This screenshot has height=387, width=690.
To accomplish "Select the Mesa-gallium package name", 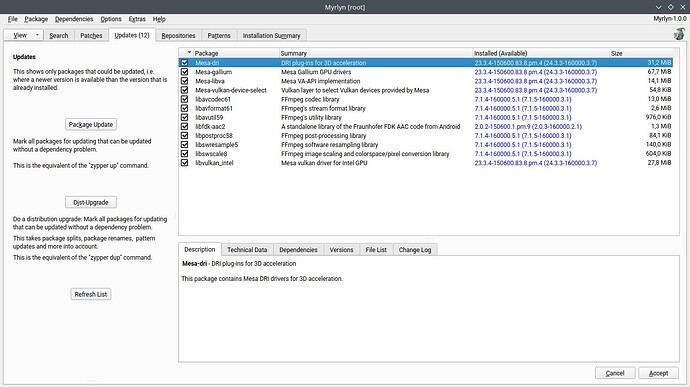I will [213, 72].
